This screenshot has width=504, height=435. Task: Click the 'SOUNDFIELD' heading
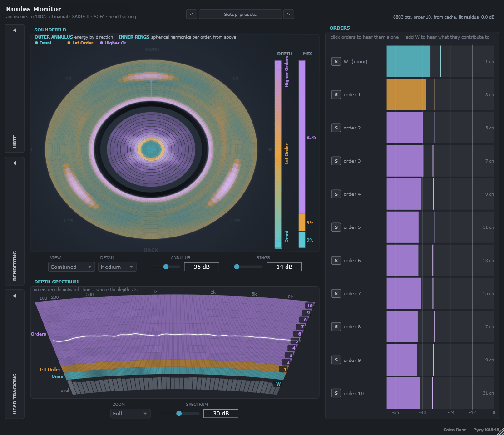50,30
